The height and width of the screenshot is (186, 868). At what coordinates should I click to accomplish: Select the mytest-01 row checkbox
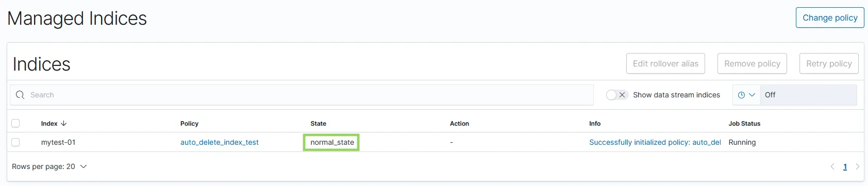15,142
